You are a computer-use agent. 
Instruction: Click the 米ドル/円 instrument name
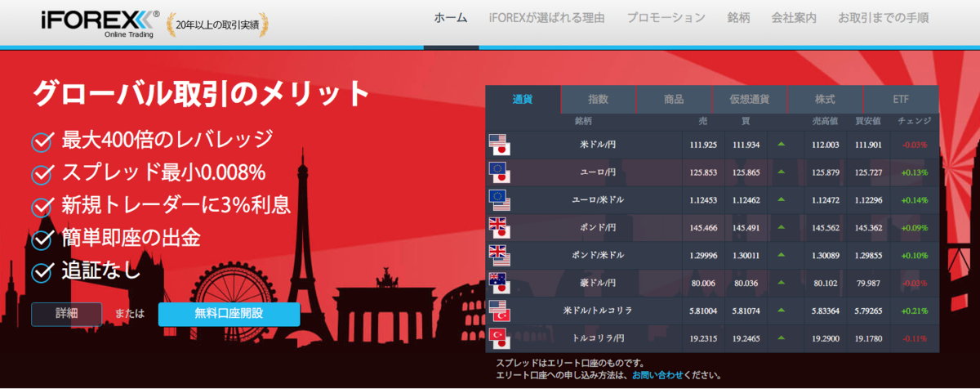pos(596,145)
